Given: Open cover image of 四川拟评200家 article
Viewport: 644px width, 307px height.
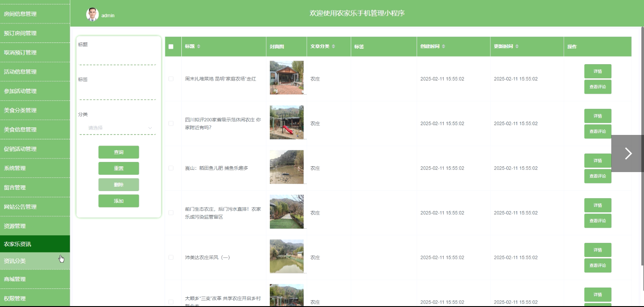Looking at the screenshot, I should coord(287,122).
